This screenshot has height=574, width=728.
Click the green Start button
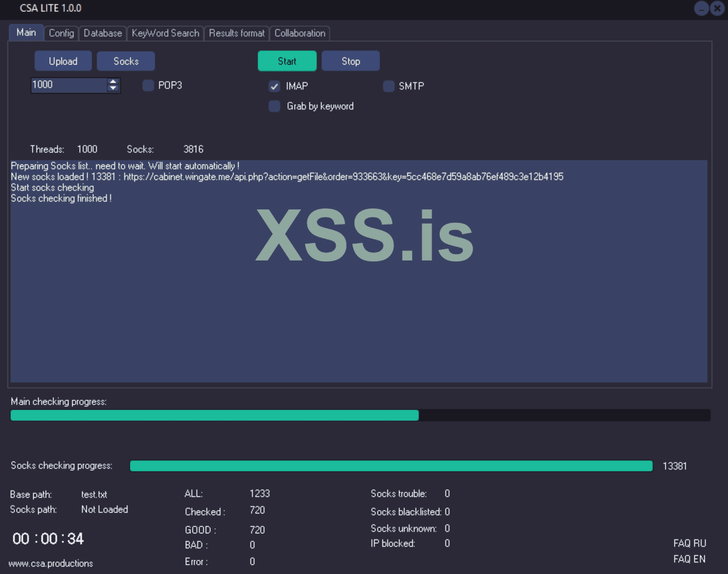pos(287,61)
